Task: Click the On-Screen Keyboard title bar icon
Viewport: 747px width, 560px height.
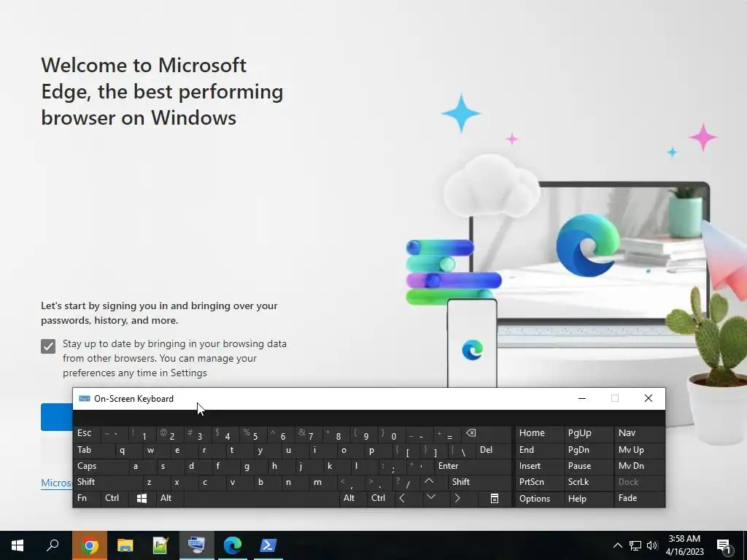Action: [x=85, y=399]
